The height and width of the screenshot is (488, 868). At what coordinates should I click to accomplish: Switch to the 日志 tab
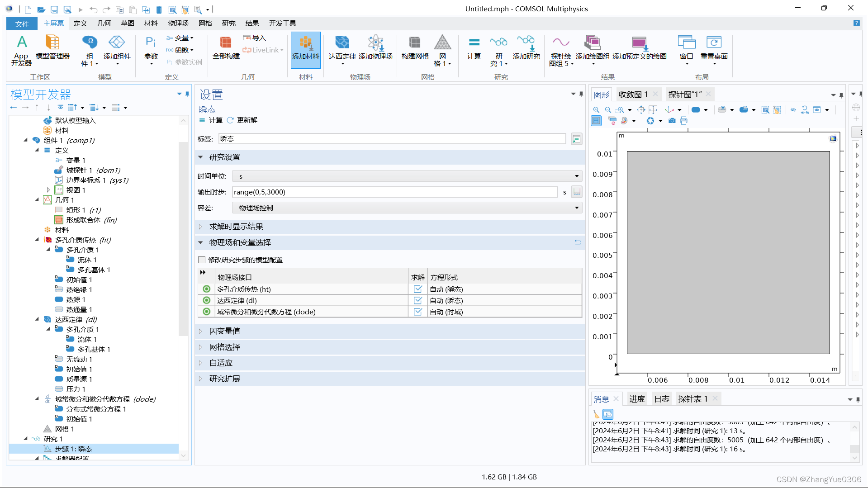coord(661,399)
